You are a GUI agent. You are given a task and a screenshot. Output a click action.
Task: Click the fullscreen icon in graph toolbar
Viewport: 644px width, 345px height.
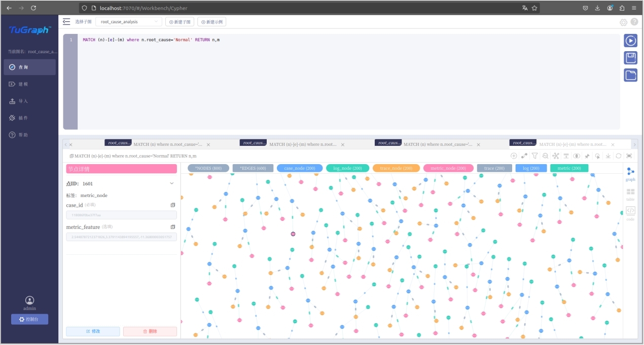[629, 156]
